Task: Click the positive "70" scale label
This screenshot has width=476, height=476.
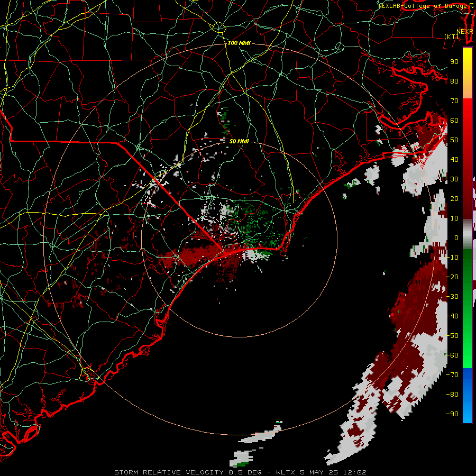Action: [x=454, y=101]
